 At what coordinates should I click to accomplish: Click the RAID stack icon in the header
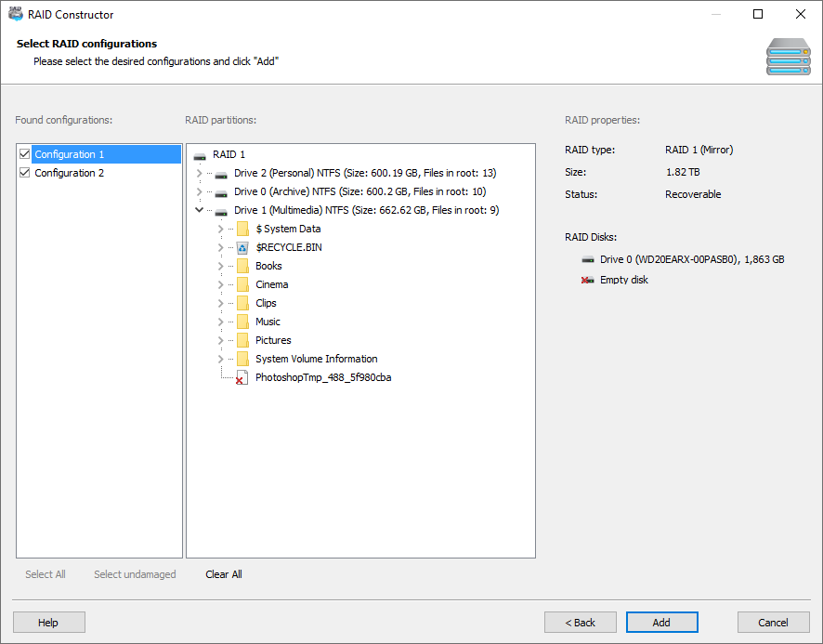click(x=788, y=57)
